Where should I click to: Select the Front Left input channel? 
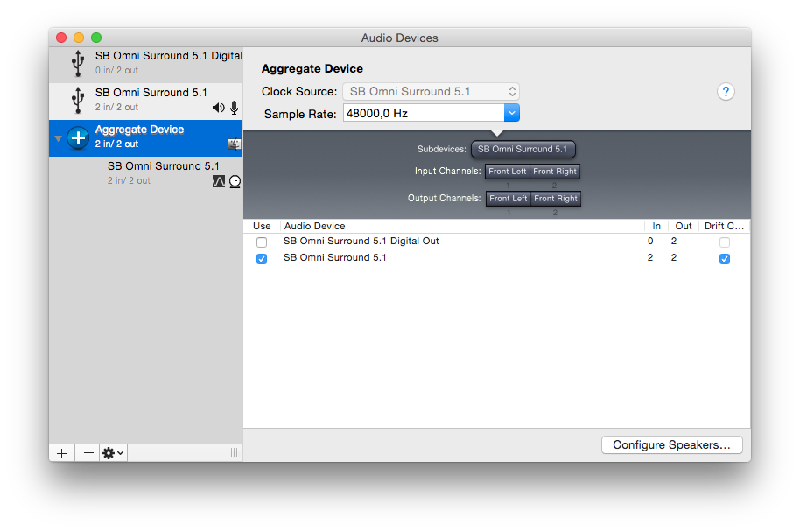[x=508, y=171]
